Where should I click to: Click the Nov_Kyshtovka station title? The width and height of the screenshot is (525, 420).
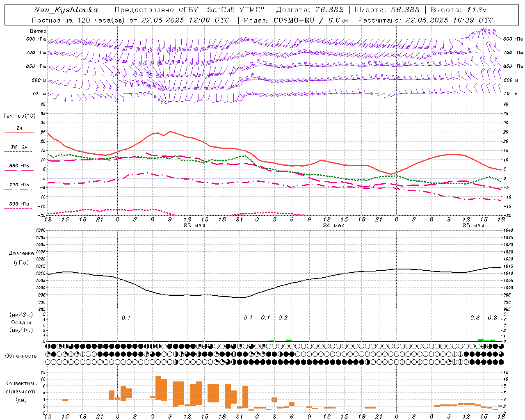pyautogui.click(x=66, y=10)
